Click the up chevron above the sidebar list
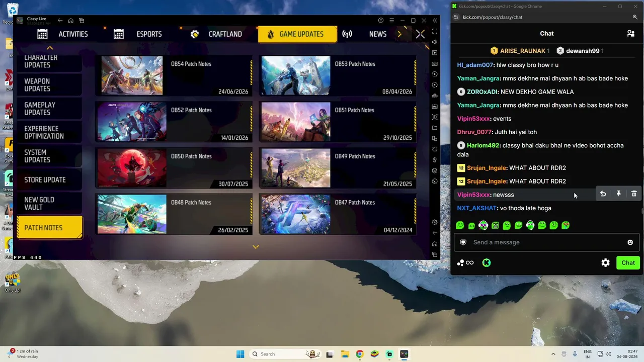 click(x=49, y=48)
